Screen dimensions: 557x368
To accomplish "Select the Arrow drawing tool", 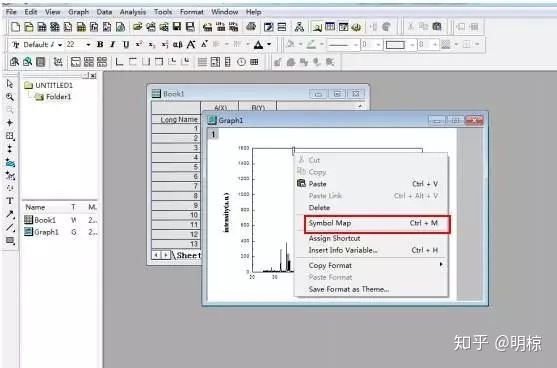I will tap(10, 214).
